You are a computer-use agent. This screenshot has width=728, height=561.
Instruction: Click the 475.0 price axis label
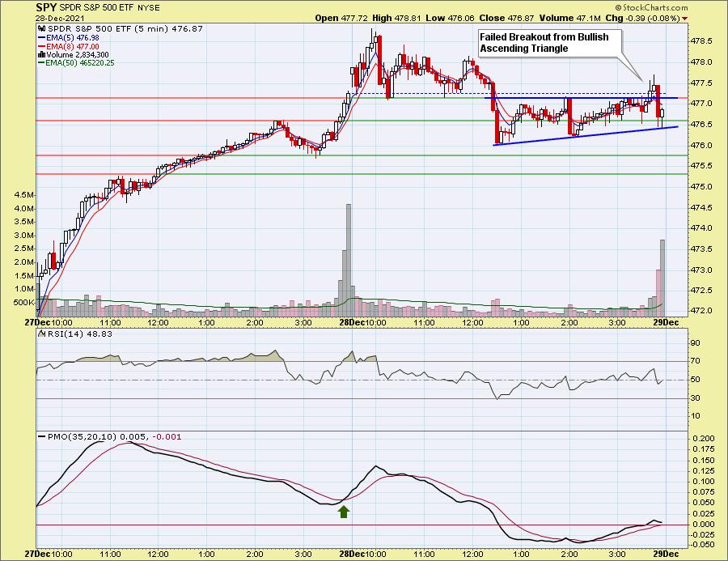701,187
